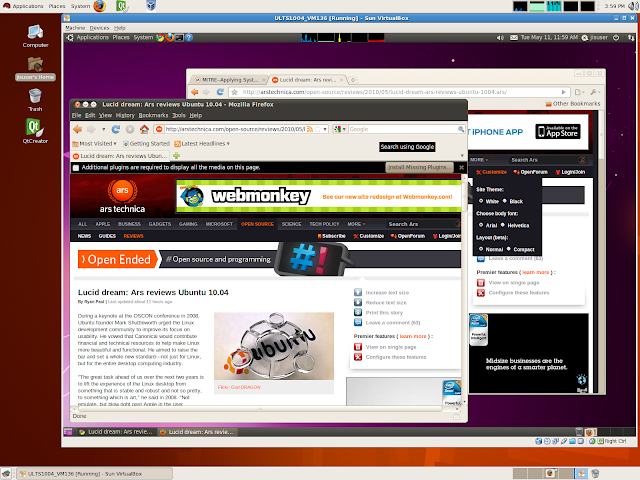This screenshot has width=640, height=480.
Task: Click Getting Started bookmark
Action: [x=147, y=144]
